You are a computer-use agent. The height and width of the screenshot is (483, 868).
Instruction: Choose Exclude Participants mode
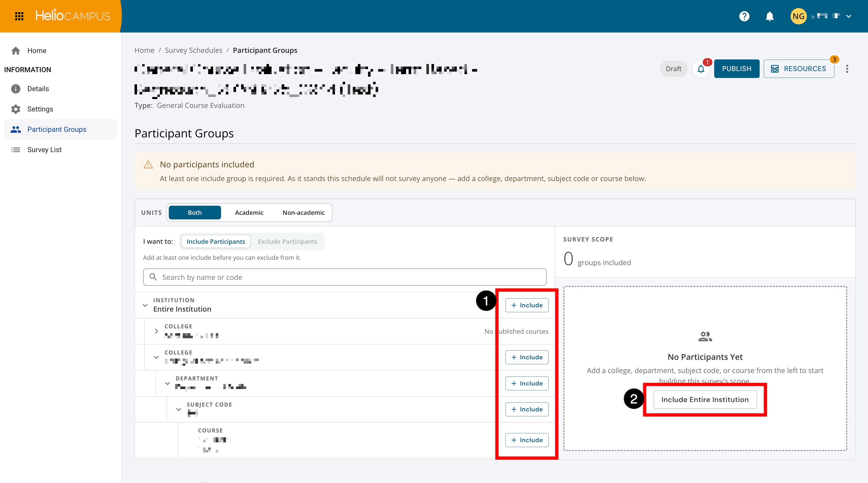point(287,242)
